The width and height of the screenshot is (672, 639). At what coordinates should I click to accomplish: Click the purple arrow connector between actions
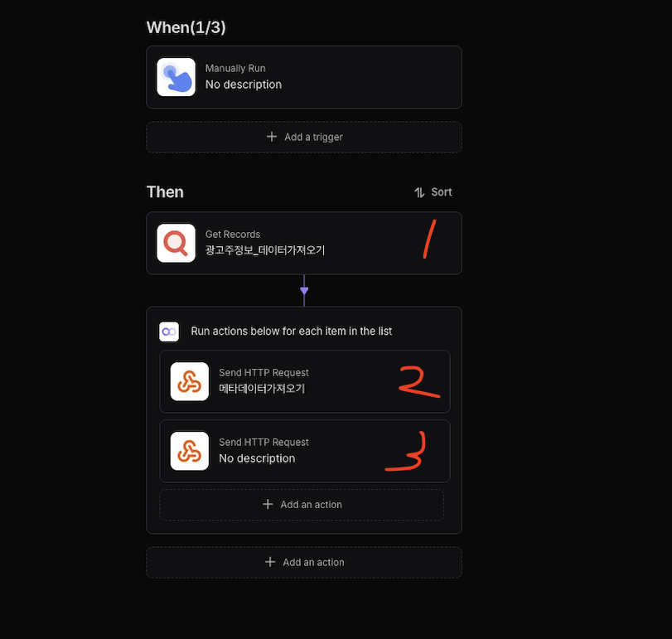tap(304, 291)
